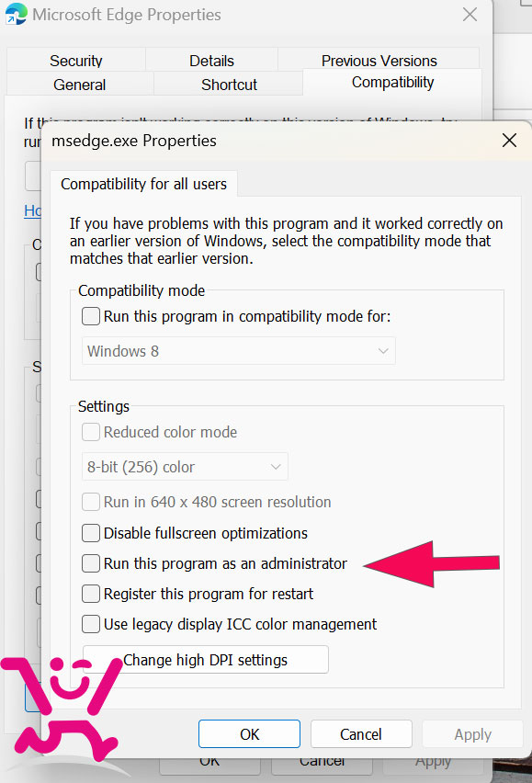Image resolution: width=532 pixels, height=783 pixels.
Task: Close the msedge.exe Properties dialog
Action: click(x=509, y=141)
